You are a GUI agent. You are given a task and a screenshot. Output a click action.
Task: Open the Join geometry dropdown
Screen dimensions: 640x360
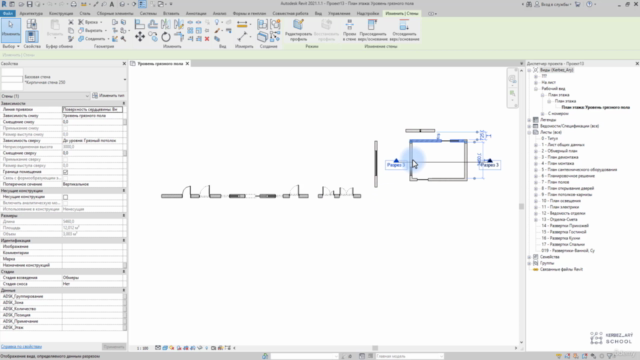click(x=108, y=39)
